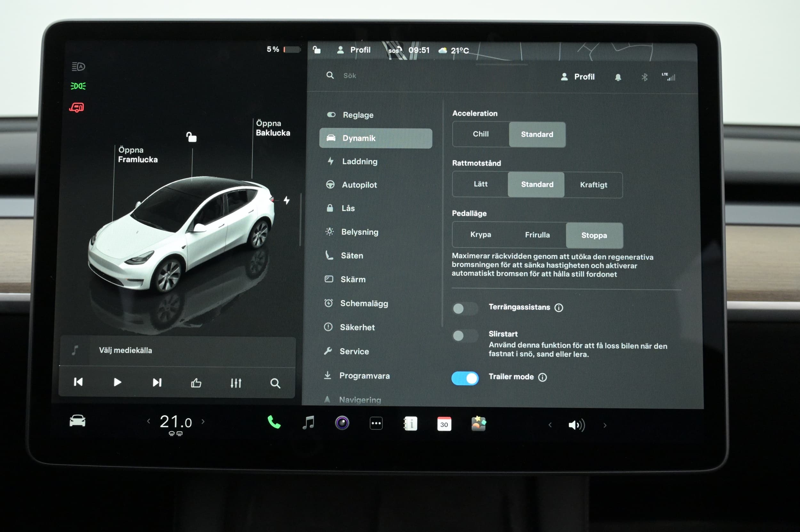Enable the Terrängassistans toggle
The image size is (800, 532).
point(465,308)
